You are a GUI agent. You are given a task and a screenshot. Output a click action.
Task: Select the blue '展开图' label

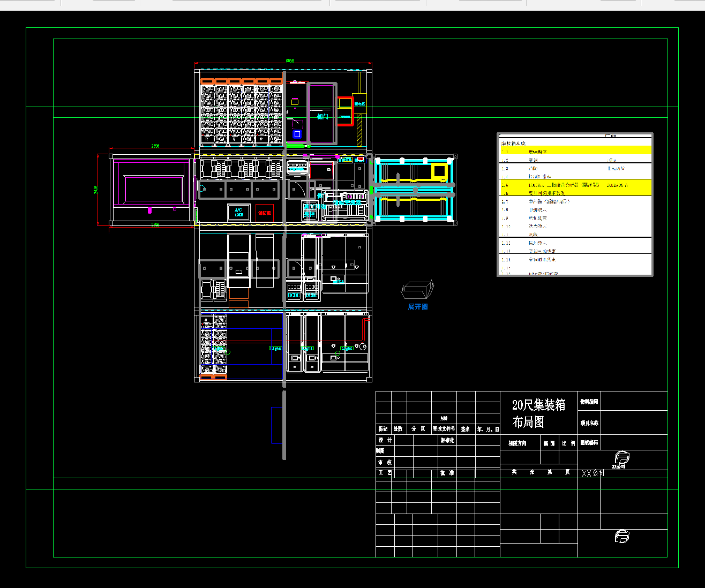pyautogui.click(x=418, y=307)
